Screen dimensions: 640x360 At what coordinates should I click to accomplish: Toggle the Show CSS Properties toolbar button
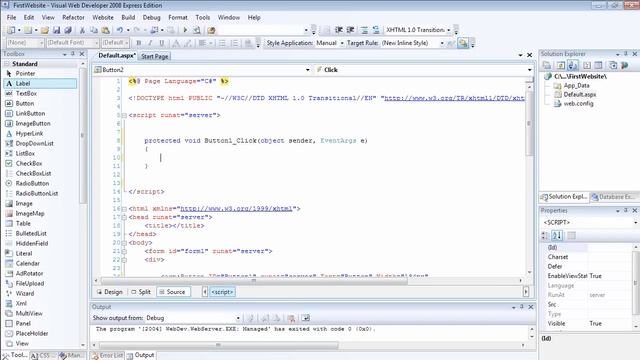[463, 43]
